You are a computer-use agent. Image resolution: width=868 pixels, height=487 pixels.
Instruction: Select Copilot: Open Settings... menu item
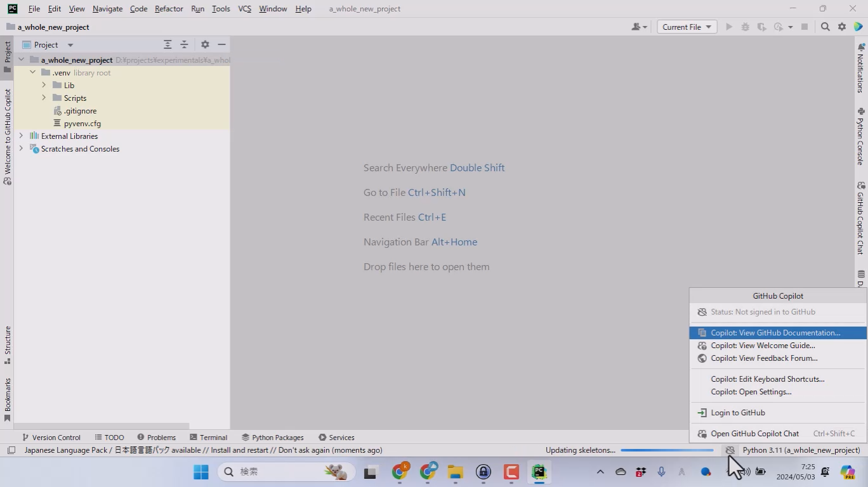pyautogui.click(x=751, y=392)
